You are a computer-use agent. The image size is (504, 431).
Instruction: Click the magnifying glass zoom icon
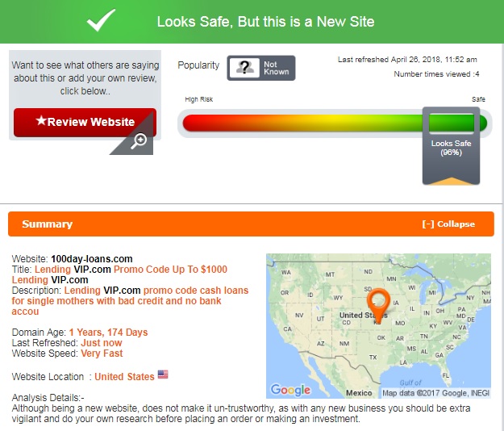[x=139, y=141]
